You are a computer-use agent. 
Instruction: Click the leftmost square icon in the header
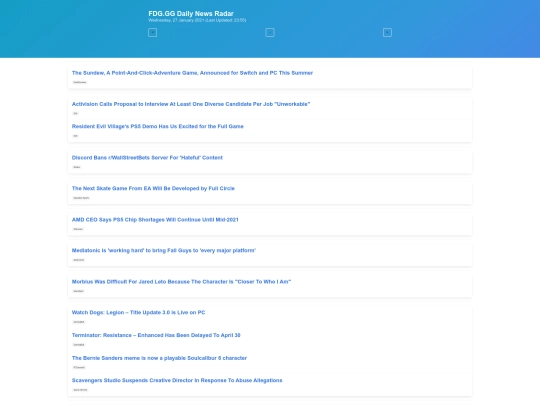(153, 33)
